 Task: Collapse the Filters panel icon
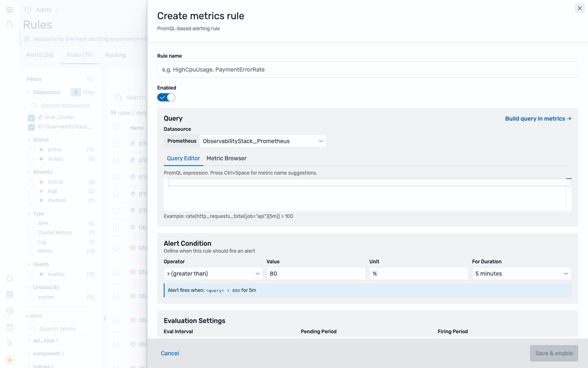(90, 79)
